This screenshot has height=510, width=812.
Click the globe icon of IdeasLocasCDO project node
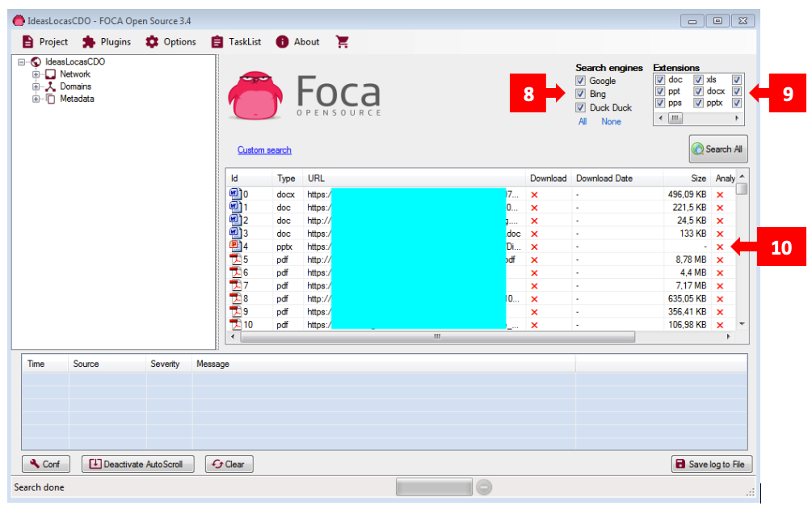point(36,61)
